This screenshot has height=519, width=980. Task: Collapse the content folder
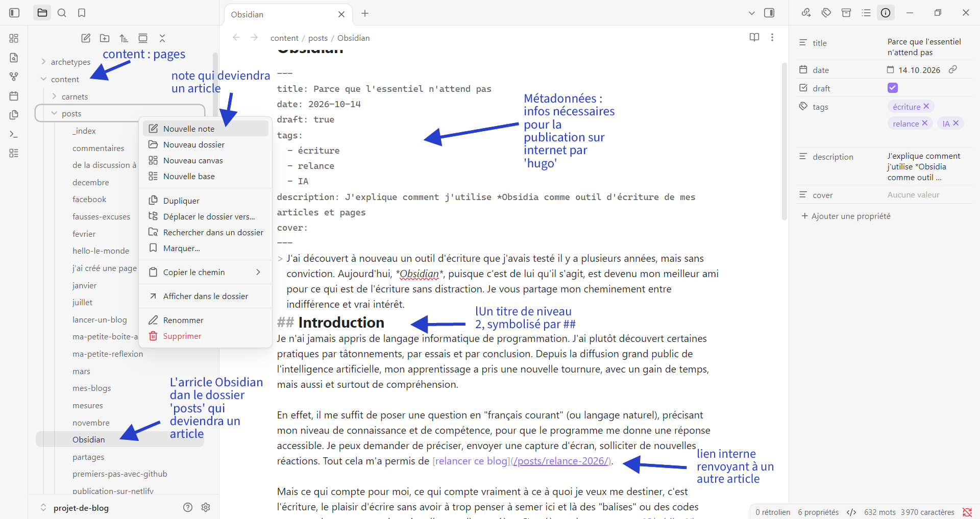click(x=43, y=79)
